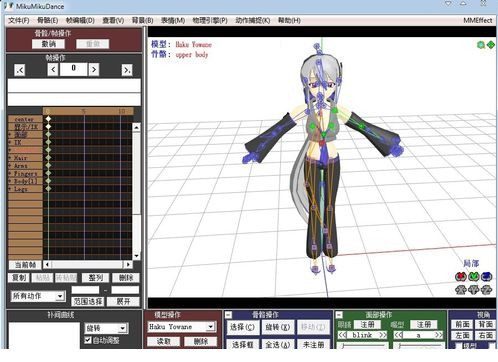
Task: Click previous mouth morph arrows beside a
Action: point(398,335)
